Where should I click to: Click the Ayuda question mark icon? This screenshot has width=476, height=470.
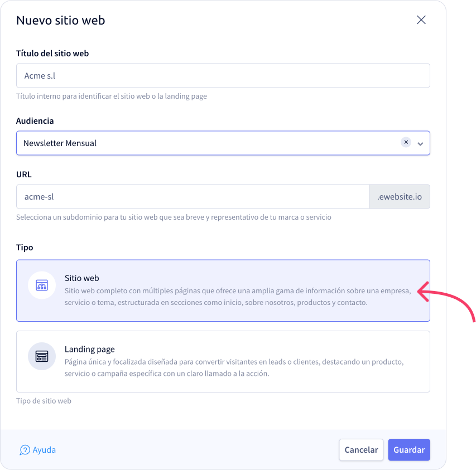25,450
